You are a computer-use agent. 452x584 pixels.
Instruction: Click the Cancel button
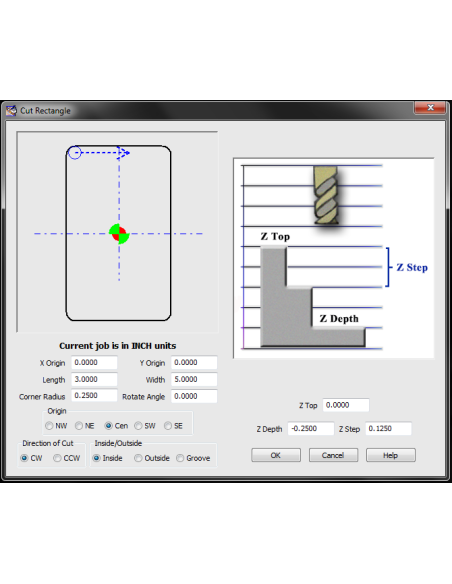point(333,455)
